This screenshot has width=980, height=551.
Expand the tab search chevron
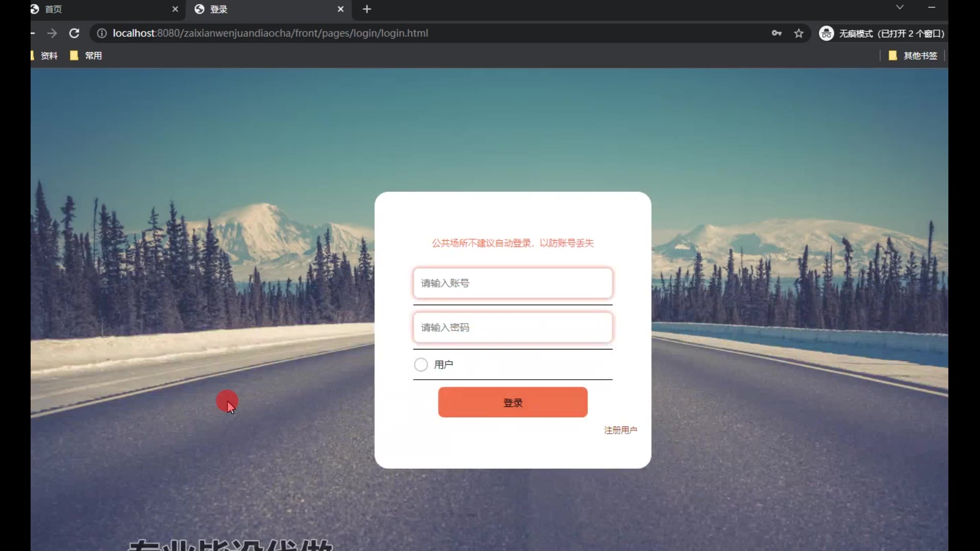[900, 7]
